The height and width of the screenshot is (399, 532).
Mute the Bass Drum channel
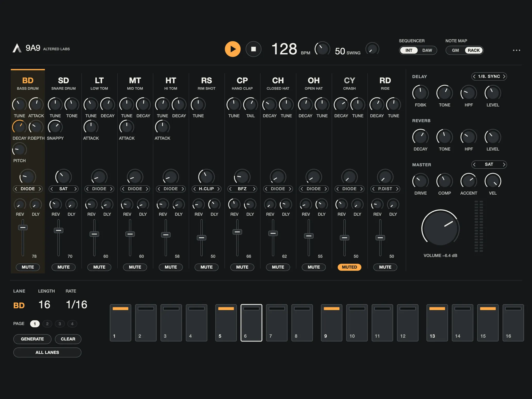click(x=28, y=267)
